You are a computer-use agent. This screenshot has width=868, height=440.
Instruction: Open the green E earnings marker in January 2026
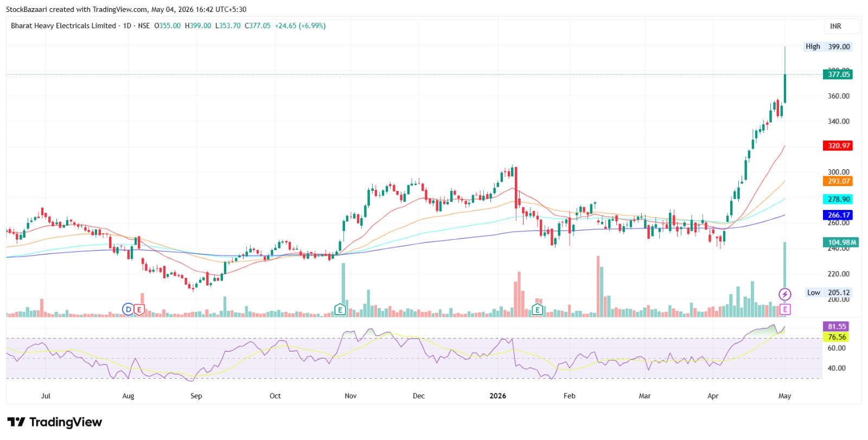pyautogui.click(x=537, y=310)
